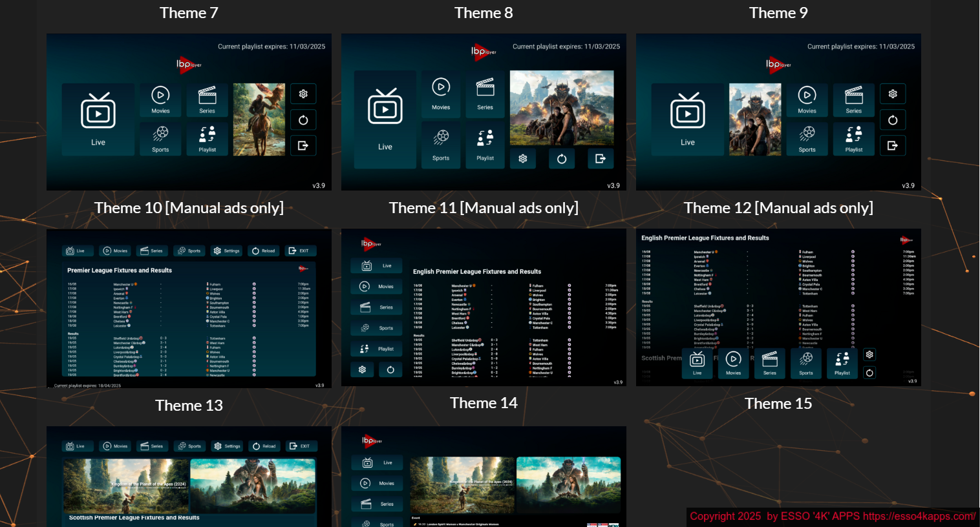Screen dimensions: 980x527
Task: Select Movies in Theme 14 sidebar
Action: coord(378,483)
